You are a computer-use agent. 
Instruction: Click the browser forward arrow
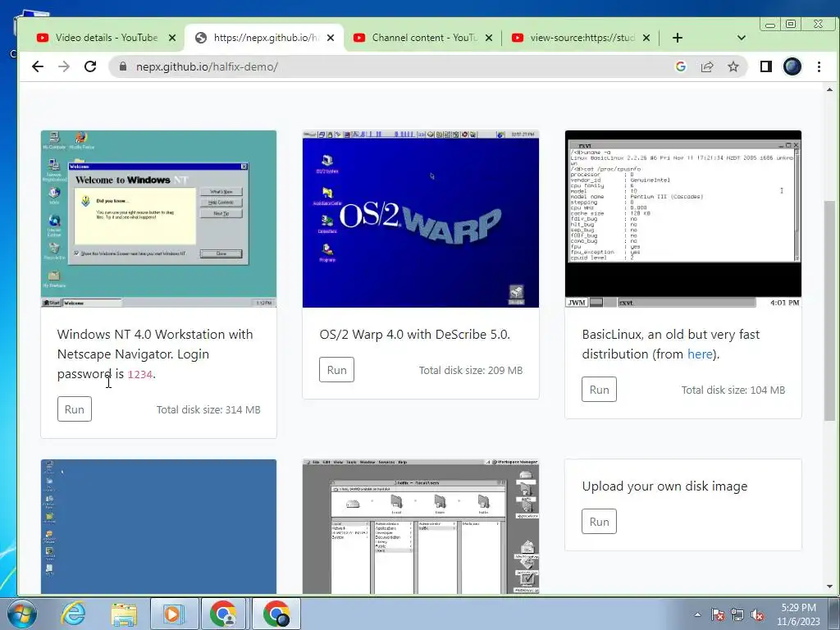tap(64, 66)
